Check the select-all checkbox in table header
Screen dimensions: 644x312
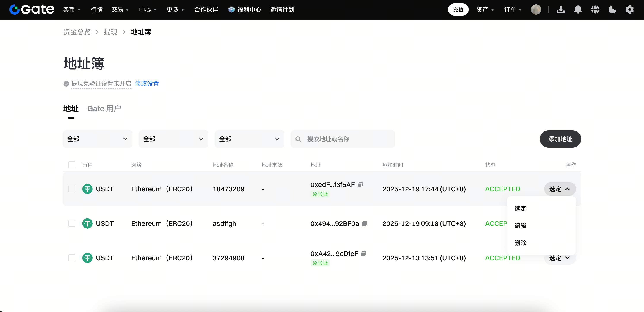tap(72, 165)
